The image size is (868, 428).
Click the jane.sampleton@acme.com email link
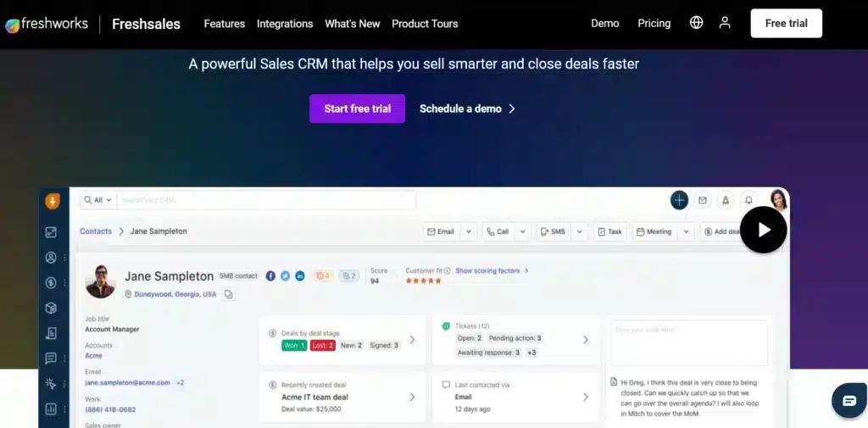point(127,382)
